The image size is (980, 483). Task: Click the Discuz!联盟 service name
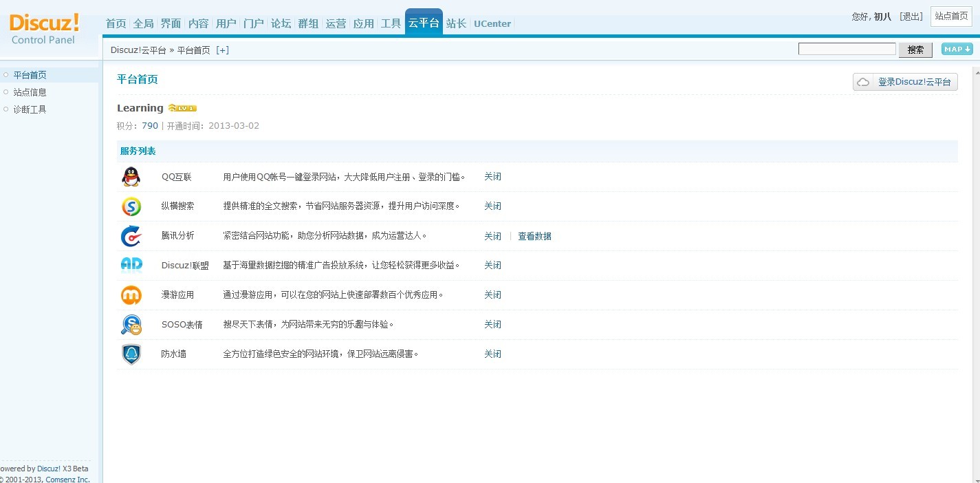(185, 266)
